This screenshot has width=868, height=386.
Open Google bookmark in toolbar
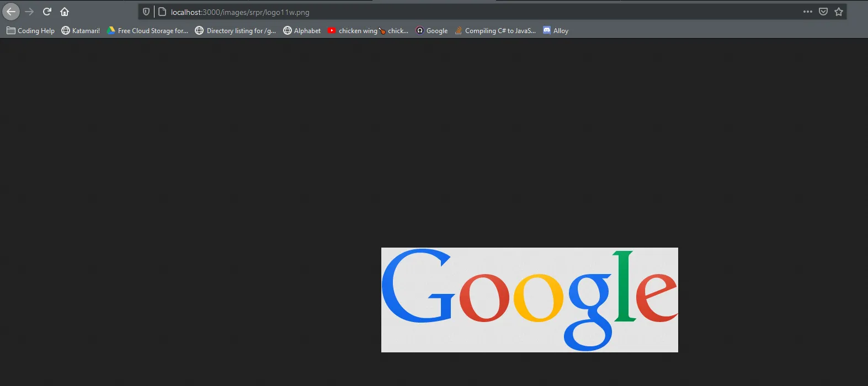tap(432, 31)
